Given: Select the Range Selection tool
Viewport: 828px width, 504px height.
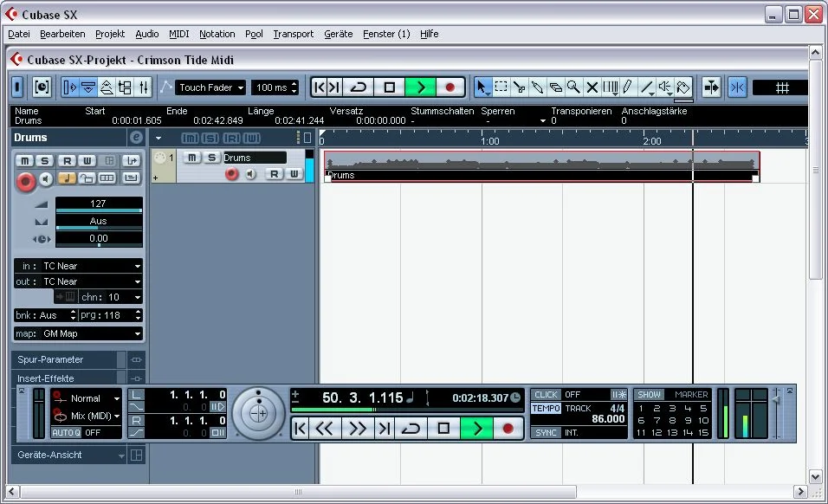Looking at the screenshot, I should click(x=501, y=87).
